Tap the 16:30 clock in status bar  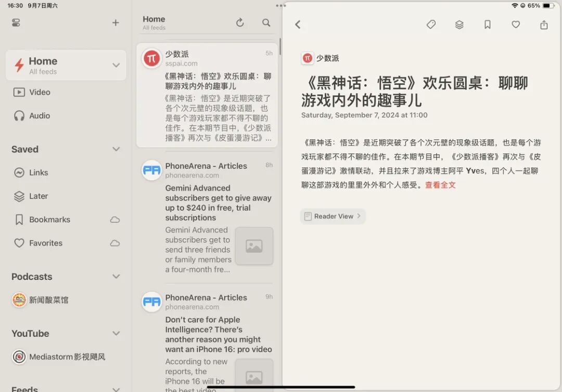tap(15, 5)
